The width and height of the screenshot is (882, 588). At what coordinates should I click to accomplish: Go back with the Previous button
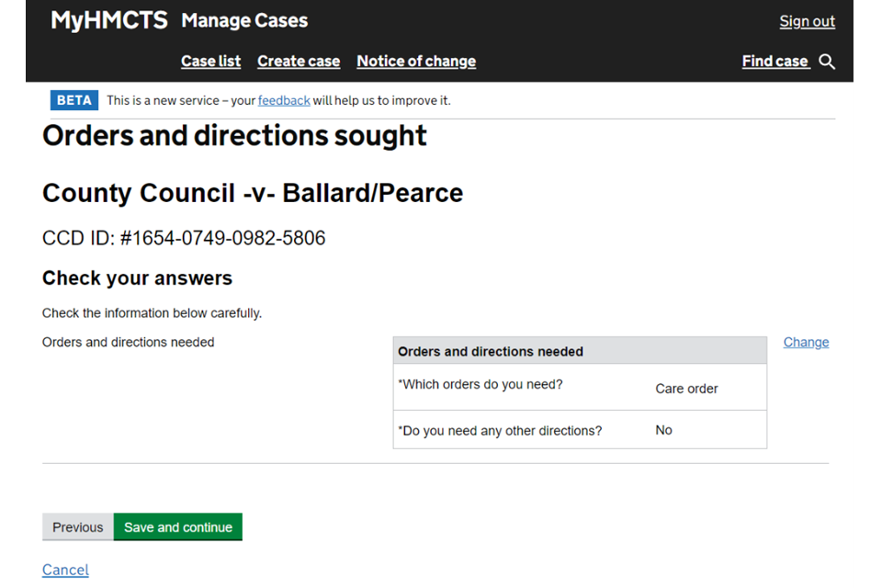coord(78,527)
